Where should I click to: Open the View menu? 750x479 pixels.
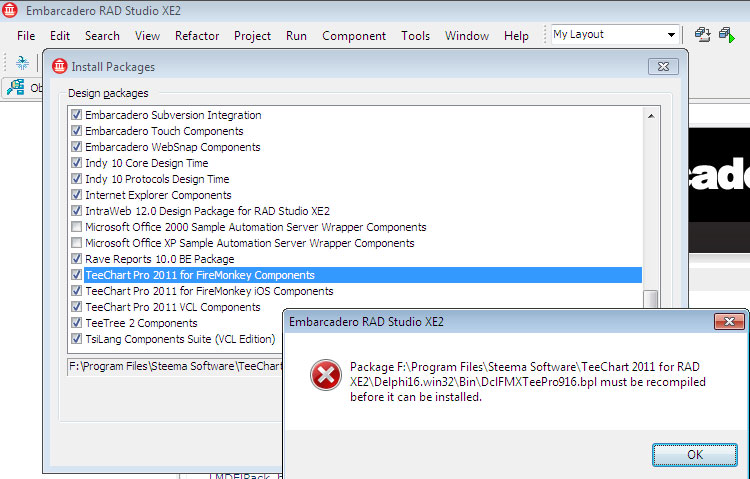(147, 36)
